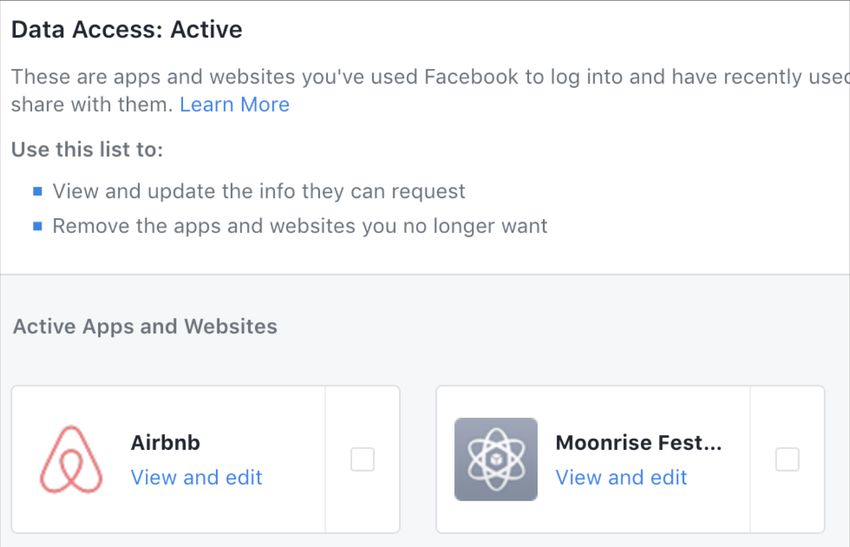The height and width of the screenshot is (547, 850).
Task: Follow the Learn More link
Action: click(234, 105)
